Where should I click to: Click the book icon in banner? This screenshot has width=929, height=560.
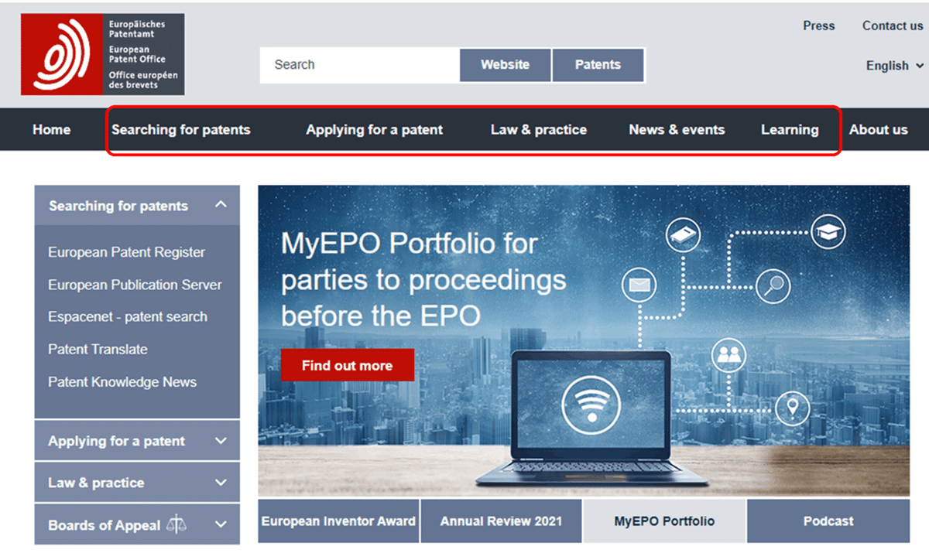683,234
